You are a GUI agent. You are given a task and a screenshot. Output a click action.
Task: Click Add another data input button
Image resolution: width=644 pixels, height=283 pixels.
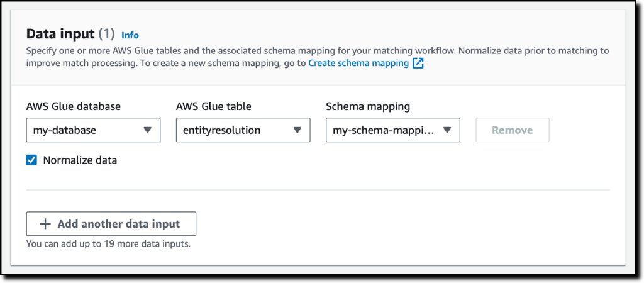[111, 224]
